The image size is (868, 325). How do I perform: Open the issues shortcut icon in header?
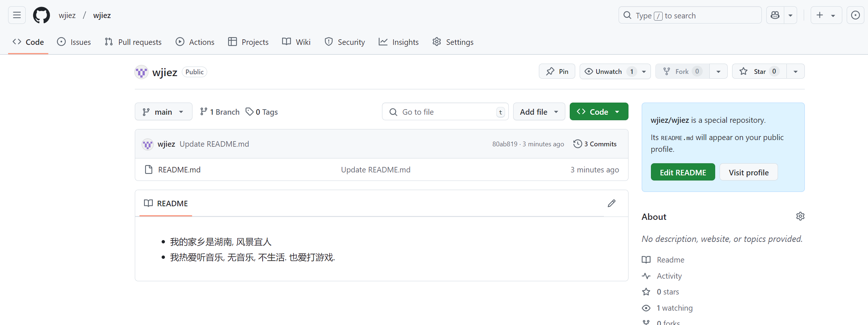(x=856, y=15)
